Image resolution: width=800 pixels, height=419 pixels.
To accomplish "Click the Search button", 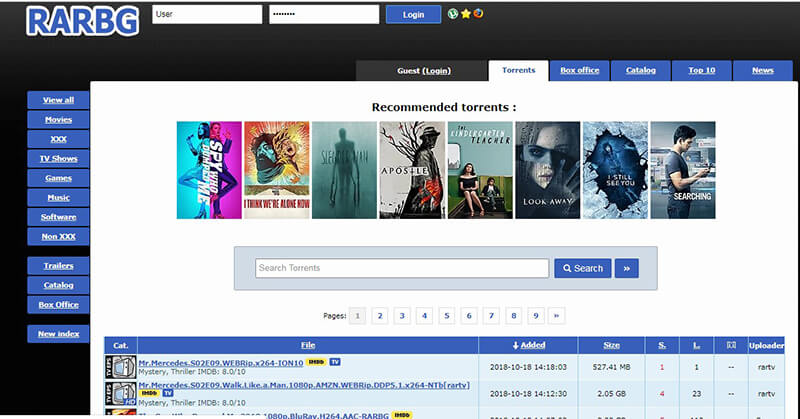I will (583, 268).
